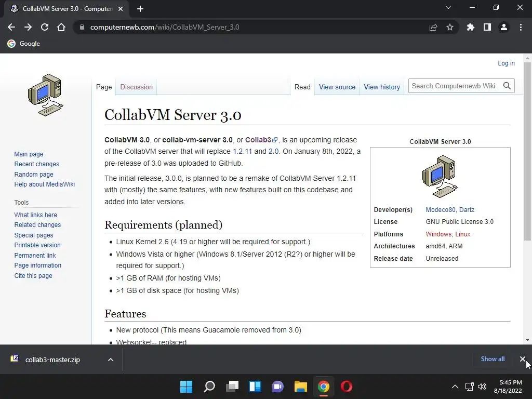Image resolution: width=532 pixels, height=399 pixels.
Task: Open Opera browser from taskbar
Action: click(x=347, y=387)
